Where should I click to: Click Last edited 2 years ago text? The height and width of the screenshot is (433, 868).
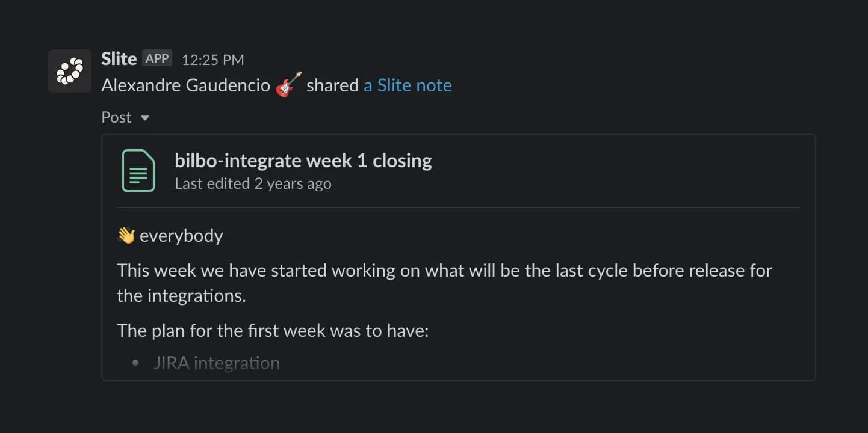[x=252, y=183]
